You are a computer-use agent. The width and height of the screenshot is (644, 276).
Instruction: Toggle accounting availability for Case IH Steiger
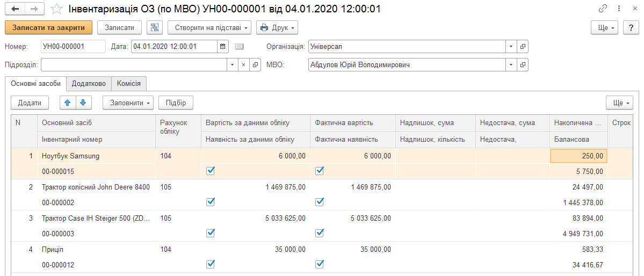(211, 233)
